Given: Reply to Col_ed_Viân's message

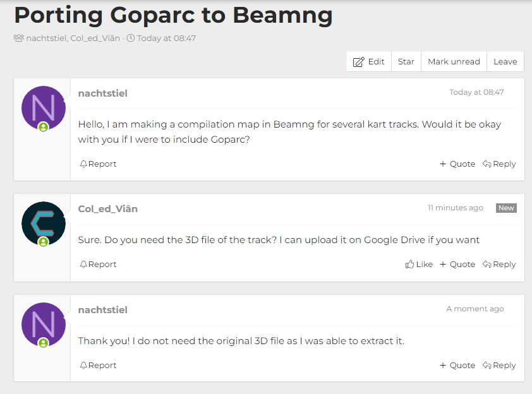Looking at the screenshot, I should click(x=499, y=265).
